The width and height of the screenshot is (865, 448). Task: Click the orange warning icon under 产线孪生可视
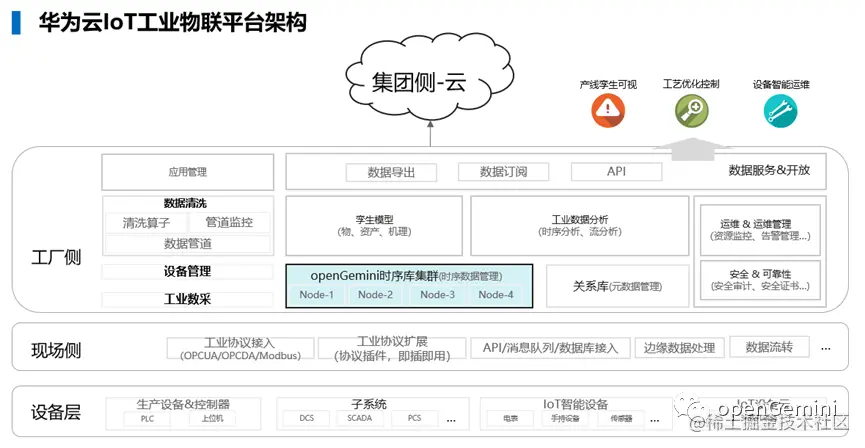coord(608,110)
